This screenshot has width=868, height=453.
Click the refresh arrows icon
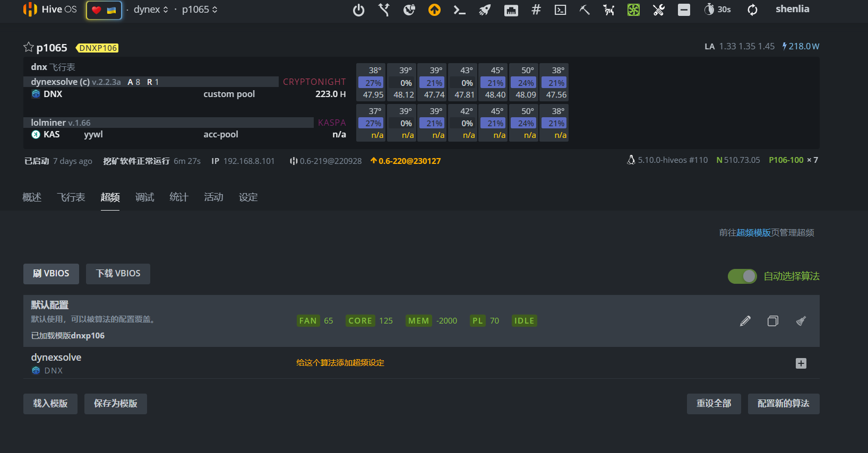click(752, 10)
